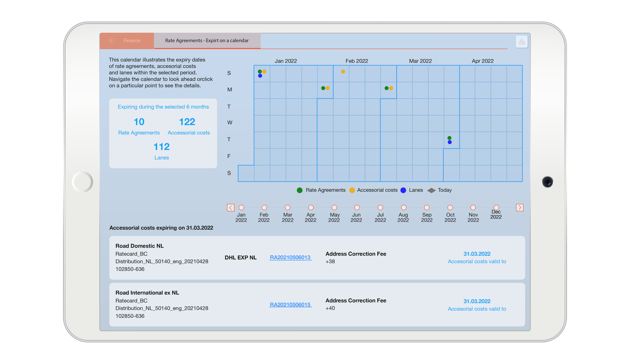The height and width of the screenshot is (364, 630).
Task: Click the download export icon
Action: point(522,41)
